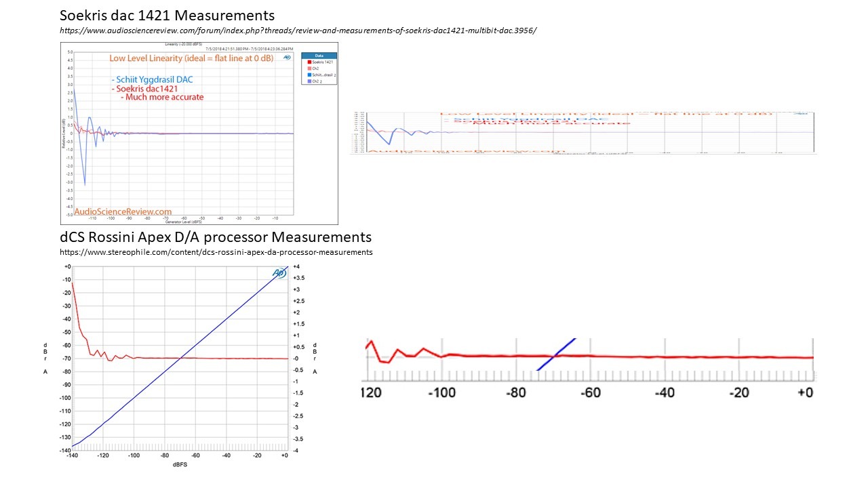The width and height of the screenshot is (868, 488).
Task: Click the 'Data' legend header
Action: click(x=319, y=56)
